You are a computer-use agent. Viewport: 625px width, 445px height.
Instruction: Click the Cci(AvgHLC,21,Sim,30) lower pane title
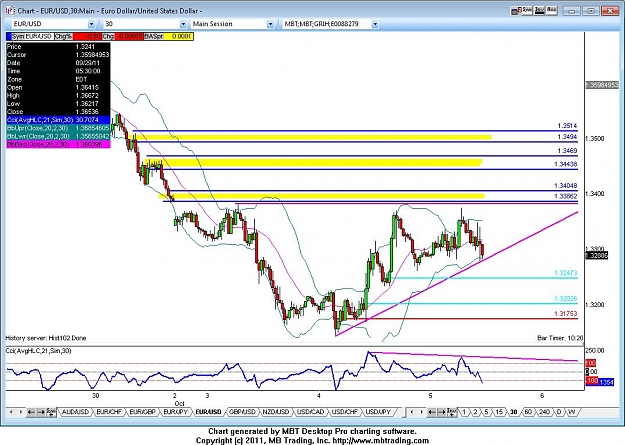(x=39, y=350)
